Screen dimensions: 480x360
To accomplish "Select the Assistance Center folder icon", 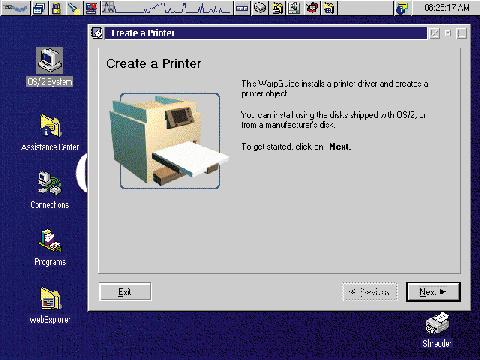I will click(x=50, y=132).
